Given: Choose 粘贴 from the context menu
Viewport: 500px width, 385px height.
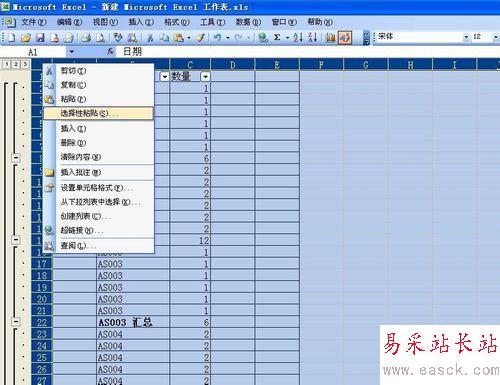Looking at the screenshot, I should [x=99, y=99].
